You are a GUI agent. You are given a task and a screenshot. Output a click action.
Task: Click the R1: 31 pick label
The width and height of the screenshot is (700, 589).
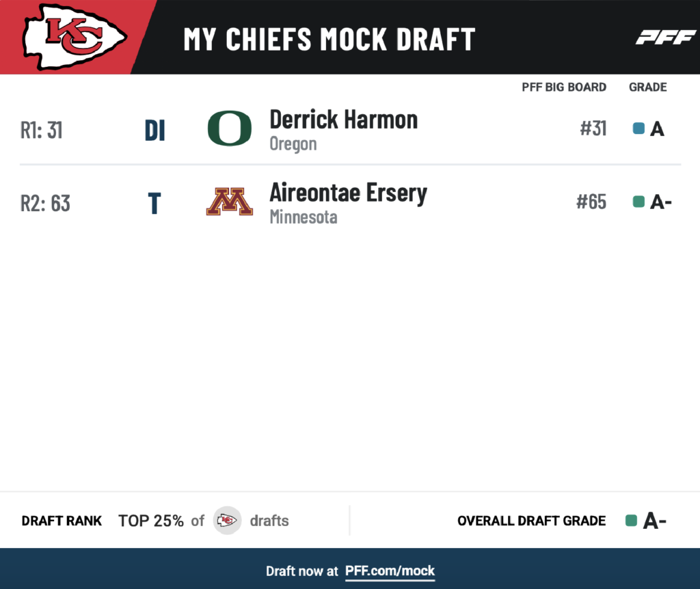(42, 131)
